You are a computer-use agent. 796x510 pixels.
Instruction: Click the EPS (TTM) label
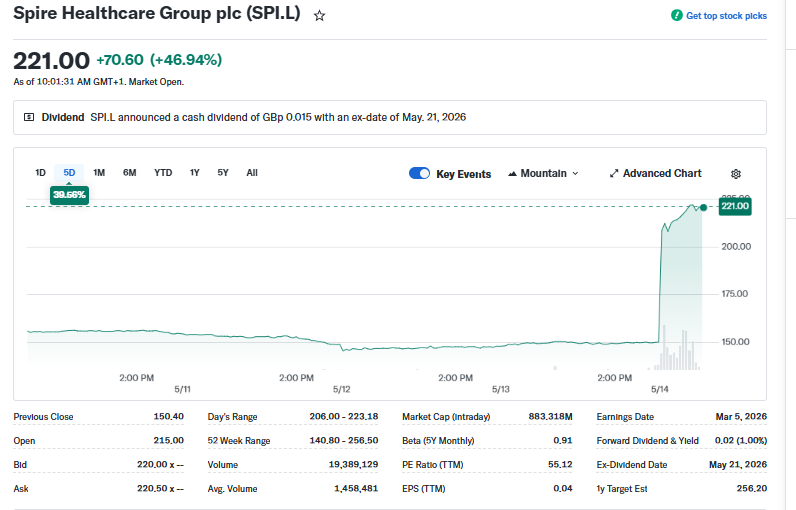click(423, 488)
